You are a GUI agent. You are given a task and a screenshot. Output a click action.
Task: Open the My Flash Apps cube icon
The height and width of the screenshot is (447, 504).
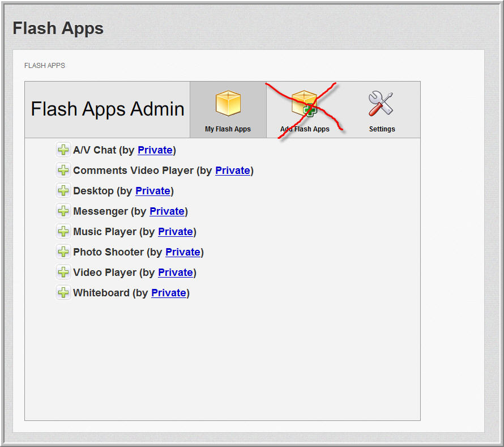click(x=228, y=104)
